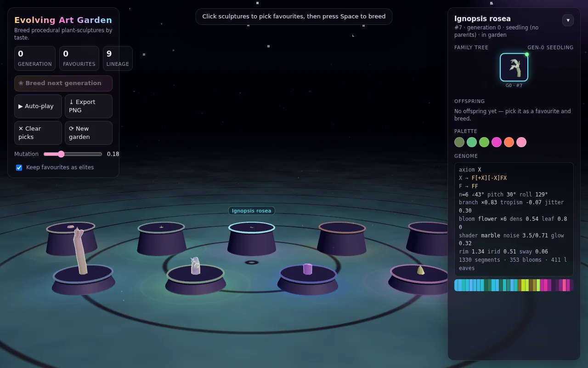Pick the olive green palette swatch

coord(459,142)
